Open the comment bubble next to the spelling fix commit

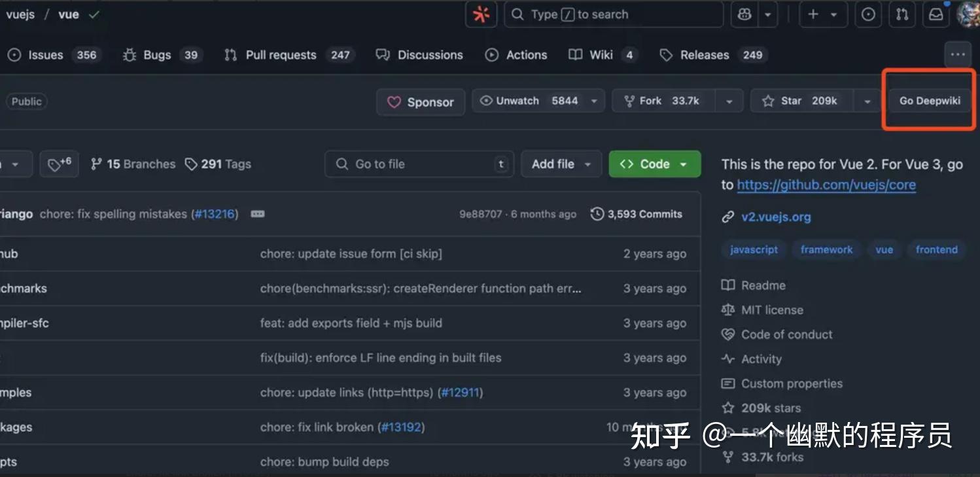(258, 214)
